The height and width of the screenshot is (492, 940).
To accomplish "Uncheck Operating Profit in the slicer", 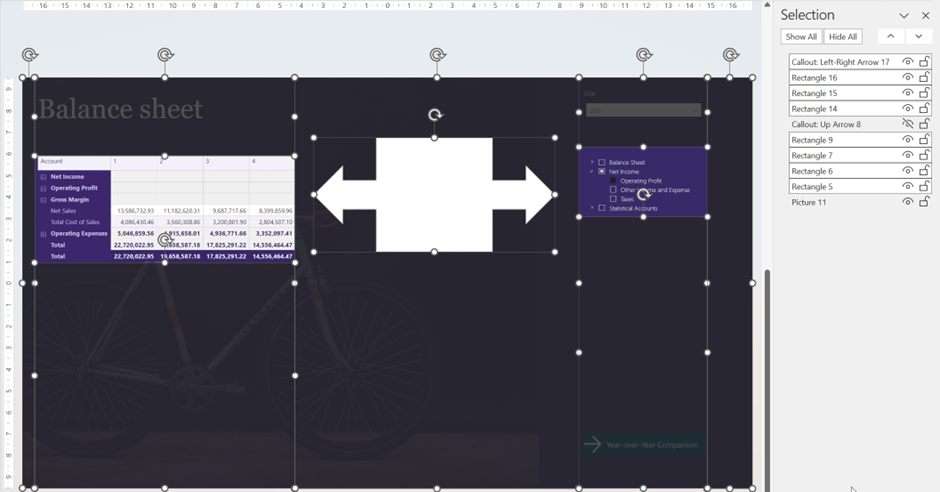I will pyautogui.click(x=613, y=180).
